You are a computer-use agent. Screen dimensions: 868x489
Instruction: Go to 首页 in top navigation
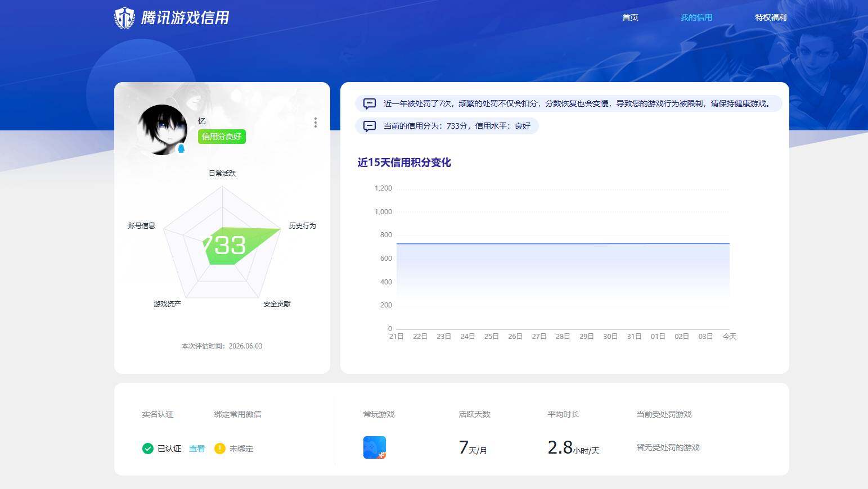(630, 17)
